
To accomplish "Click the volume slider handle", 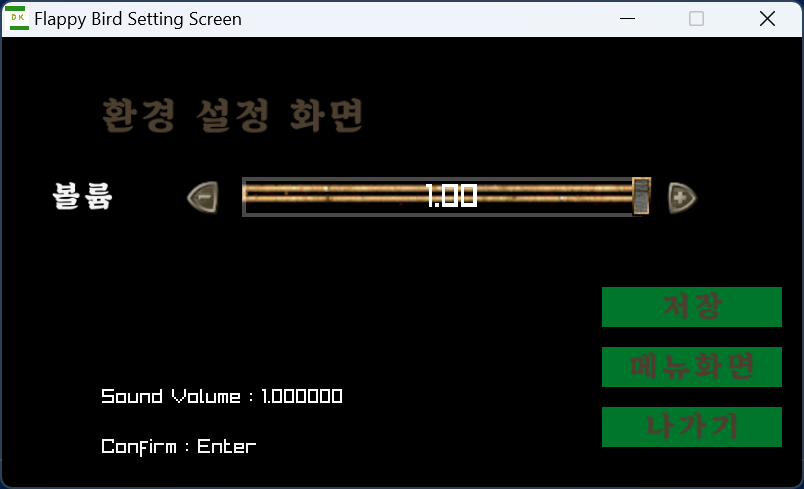I will point(641,196).
